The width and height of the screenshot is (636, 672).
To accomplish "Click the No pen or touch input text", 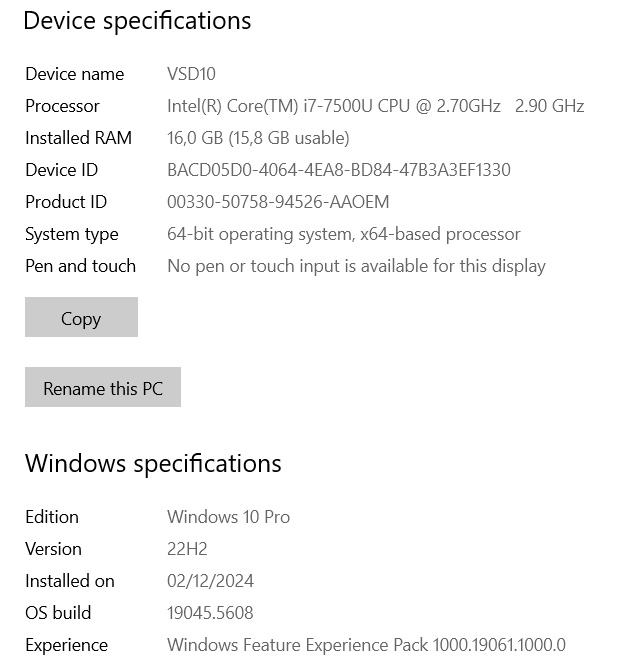I will [x=356, y=266].
